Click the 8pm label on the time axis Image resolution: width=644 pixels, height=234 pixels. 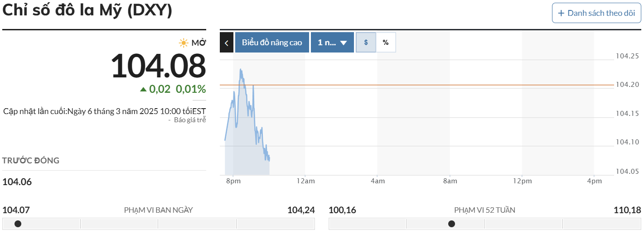pos(233,181)
